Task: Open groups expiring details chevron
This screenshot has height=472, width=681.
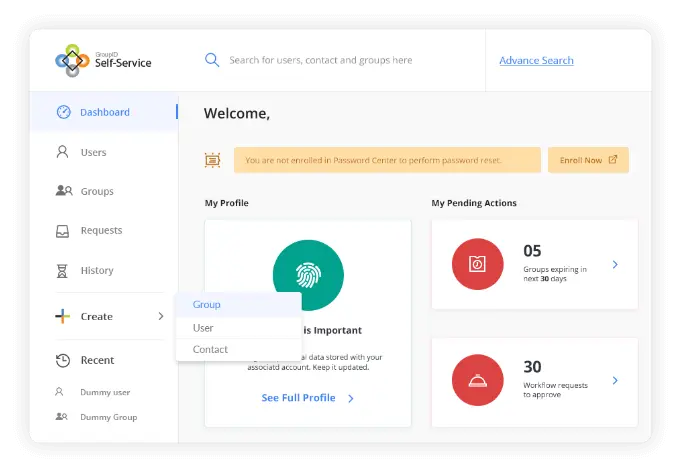Action: coord(615,265)
